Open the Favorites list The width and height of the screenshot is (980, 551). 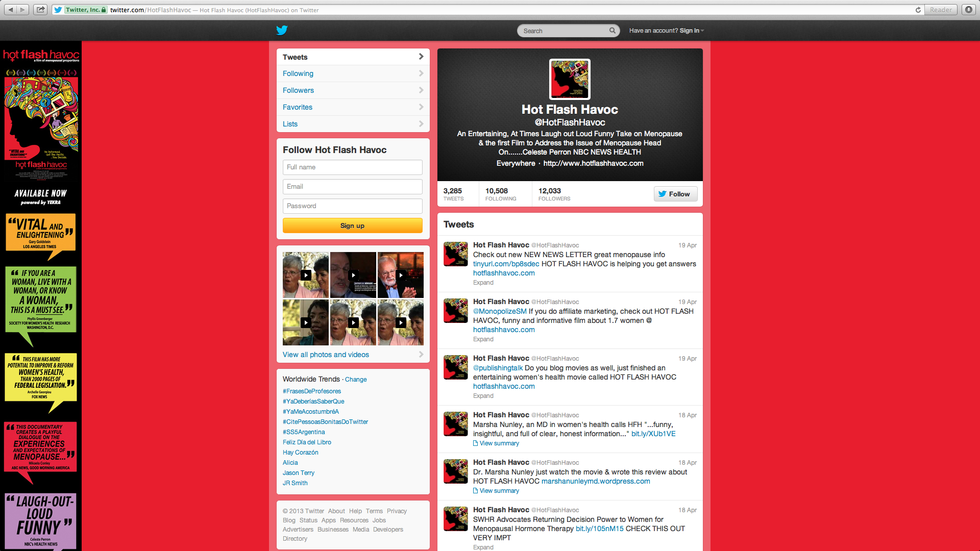353,107
